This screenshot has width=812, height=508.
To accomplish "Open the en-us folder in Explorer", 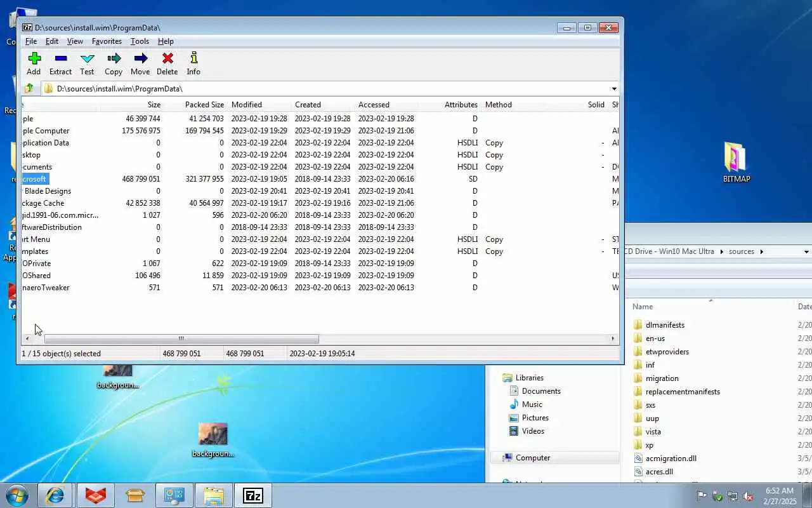I will point(655,338).
